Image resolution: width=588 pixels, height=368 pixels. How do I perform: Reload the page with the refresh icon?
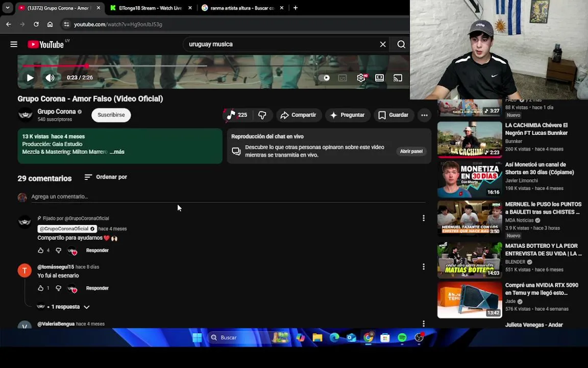point(36,24)
